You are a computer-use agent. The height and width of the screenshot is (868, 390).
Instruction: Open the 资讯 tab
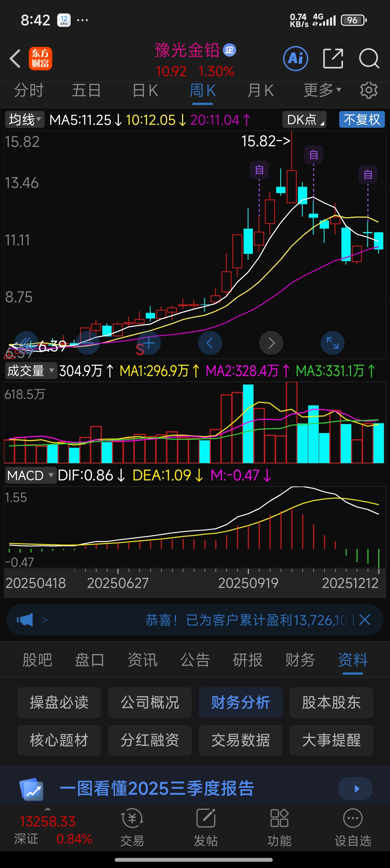[143, 660]
